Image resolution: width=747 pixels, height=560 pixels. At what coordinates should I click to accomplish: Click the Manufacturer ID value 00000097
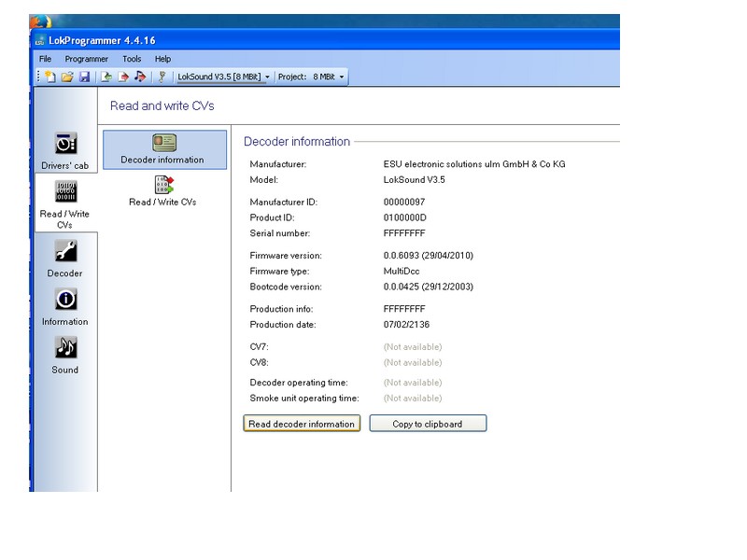point(404,203)
